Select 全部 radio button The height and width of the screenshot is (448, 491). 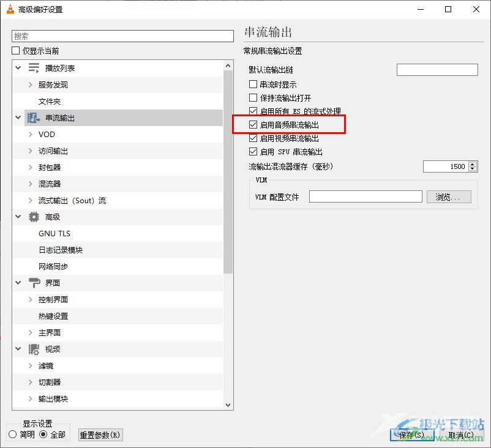pos(43,434)
